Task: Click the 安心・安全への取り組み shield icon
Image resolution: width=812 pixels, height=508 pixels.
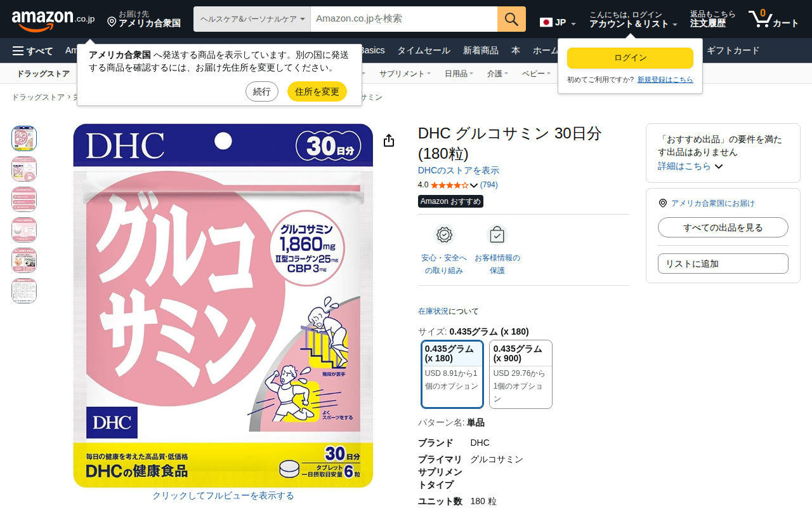Action: coord(444,235)
